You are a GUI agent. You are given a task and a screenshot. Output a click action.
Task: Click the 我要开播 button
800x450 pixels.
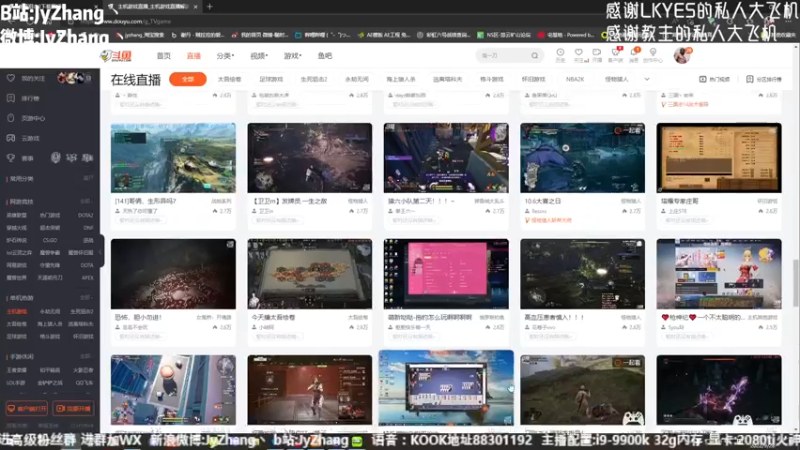(x=73, y=408)
